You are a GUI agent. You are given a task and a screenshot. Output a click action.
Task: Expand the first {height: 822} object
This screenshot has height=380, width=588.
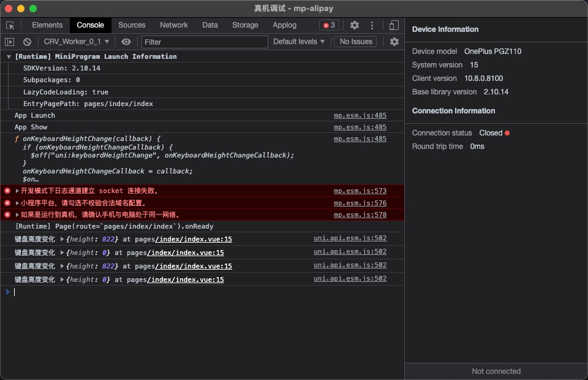point(62,239)
